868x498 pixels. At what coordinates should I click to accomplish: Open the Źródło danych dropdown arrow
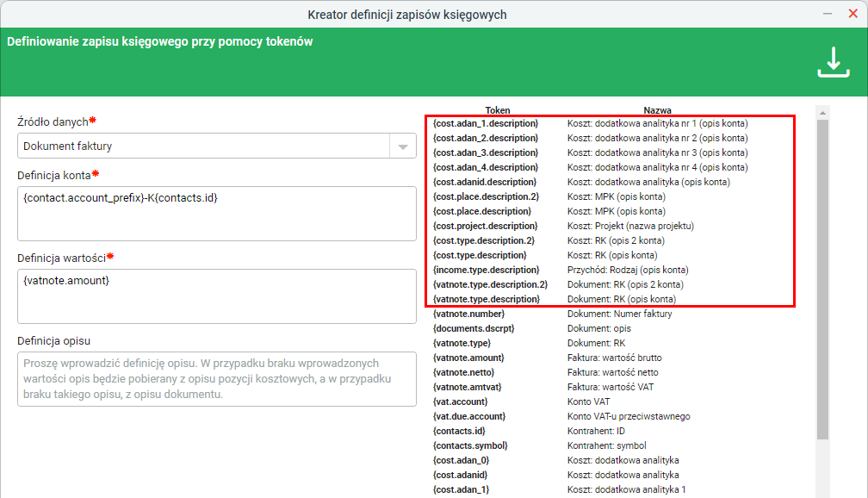(x=402, y=146)
